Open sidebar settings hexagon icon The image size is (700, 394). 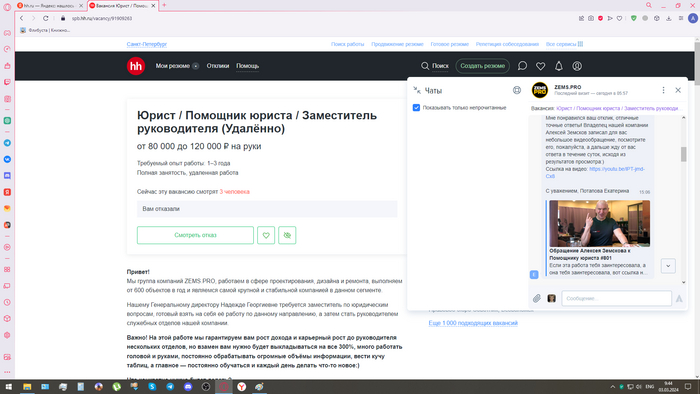7,335
